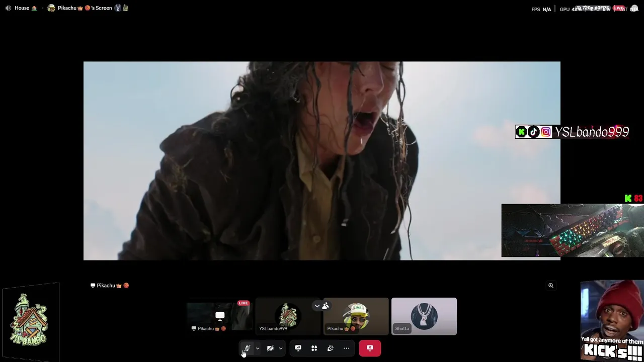The image size is (644, 362).
Task: Click the speaker volume icon near House
Action: [x=8, y=8]
